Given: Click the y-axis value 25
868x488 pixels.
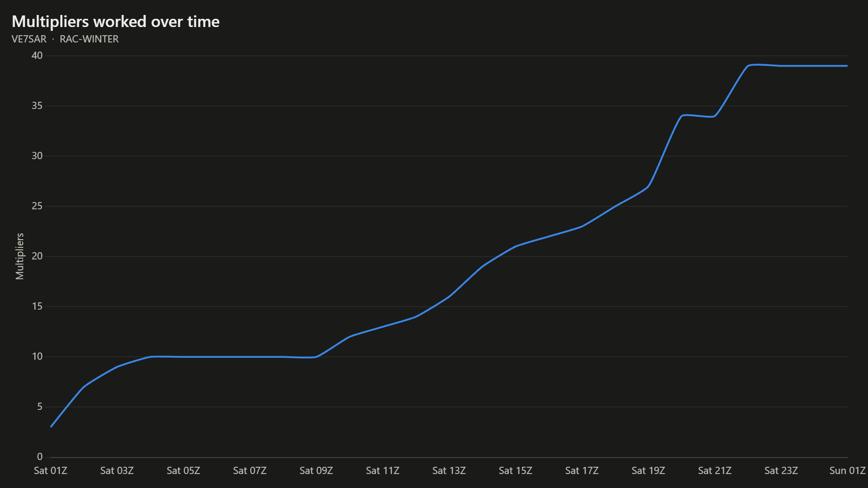Looking at the screenshot, I should [x=37, y=206].
